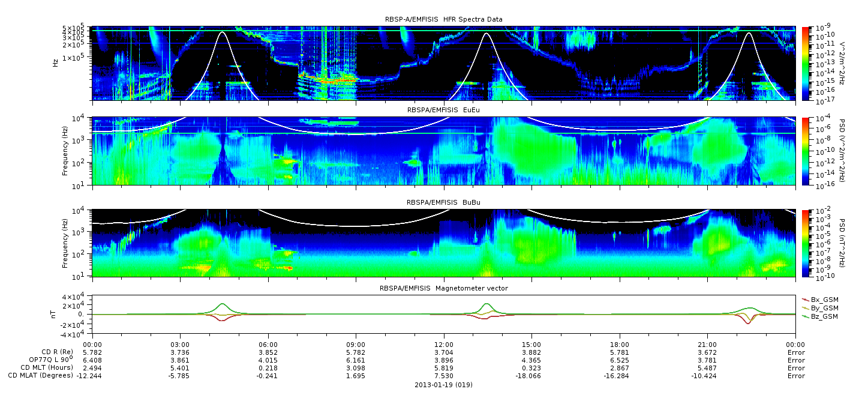
Task: Click the L value 6.161
Action: click(356, 360)
